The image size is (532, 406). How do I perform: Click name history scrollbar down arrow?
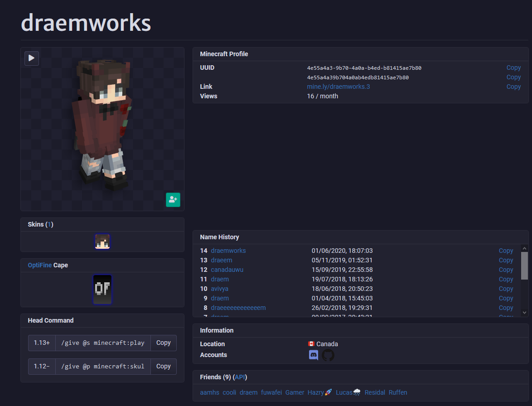[x=525, y=313]
